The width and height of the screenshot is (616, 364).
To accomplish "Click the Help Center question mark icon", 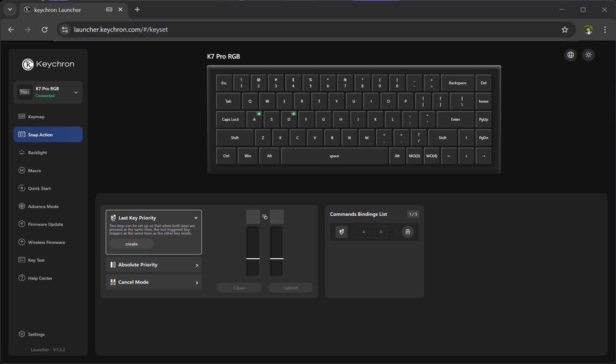I will click(x=22, y=278).
